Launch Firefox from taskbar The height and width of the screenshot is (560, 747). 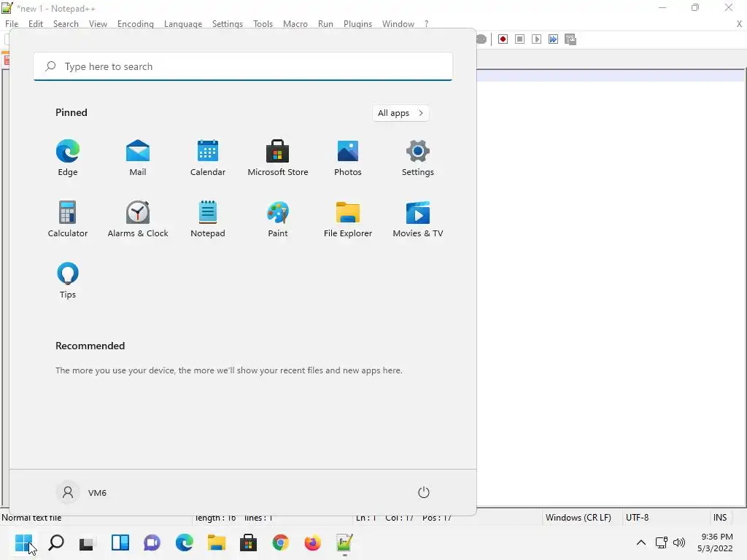tap(312, 542)
